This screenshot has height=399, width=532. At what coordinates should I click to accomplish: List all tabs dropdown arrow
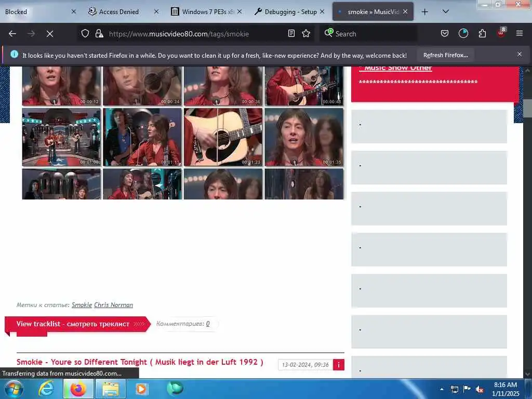[x=446, y=11]
